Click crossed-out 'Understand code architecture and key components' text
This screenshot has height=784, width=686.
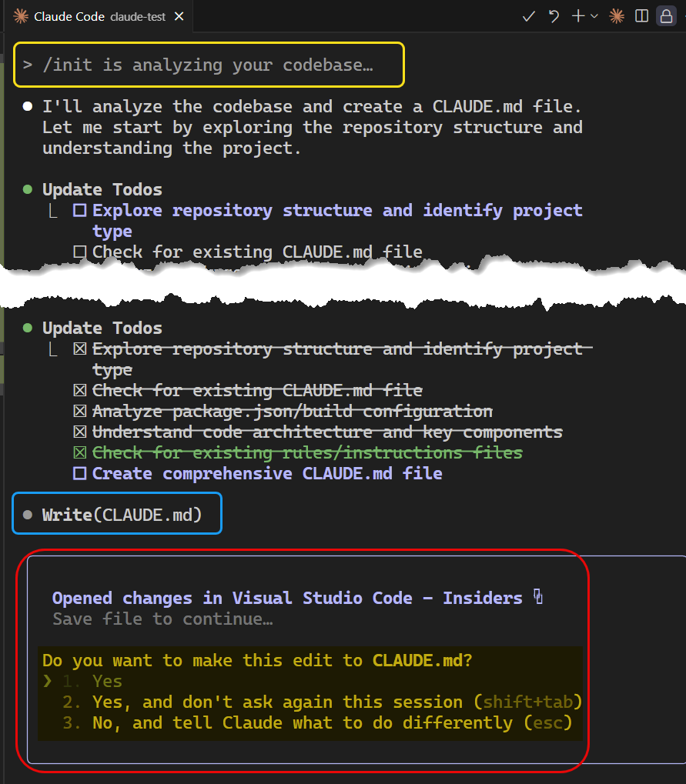327,432
